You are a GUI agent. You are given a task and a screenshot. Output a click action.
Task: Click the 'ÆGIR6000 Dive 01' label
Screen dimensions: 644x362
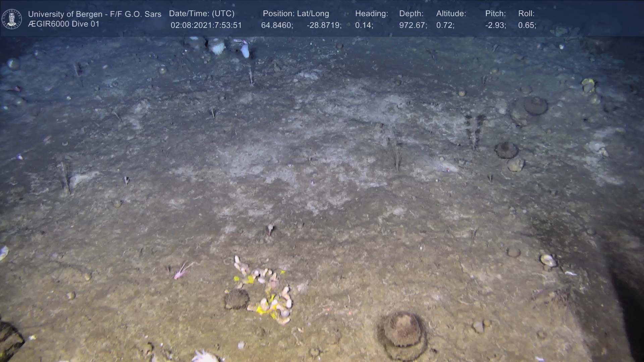point(64,24)
